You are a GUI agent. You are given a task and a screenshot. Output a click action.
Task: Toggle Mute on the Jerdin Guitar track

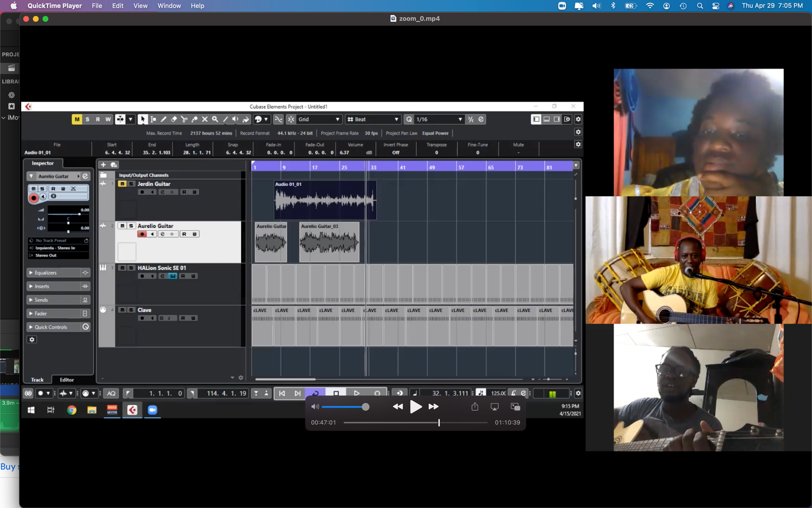point(122,184)
